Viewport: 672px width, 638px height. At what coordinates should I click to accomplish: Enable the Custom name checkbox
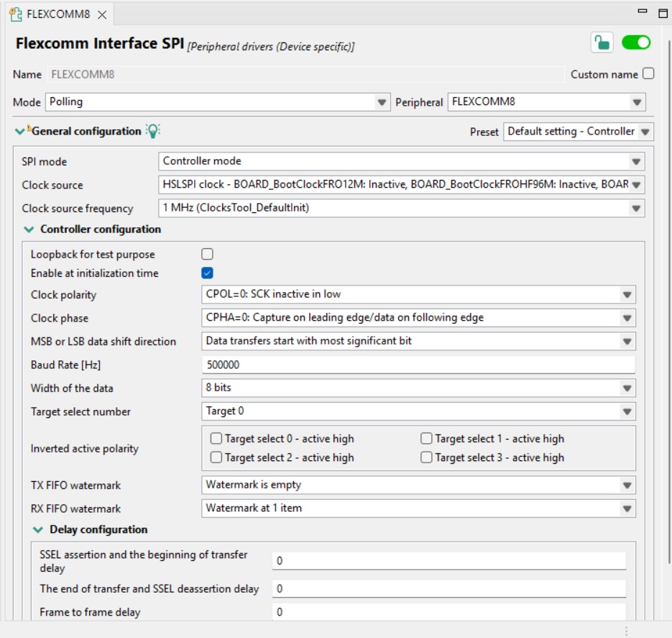648,74
